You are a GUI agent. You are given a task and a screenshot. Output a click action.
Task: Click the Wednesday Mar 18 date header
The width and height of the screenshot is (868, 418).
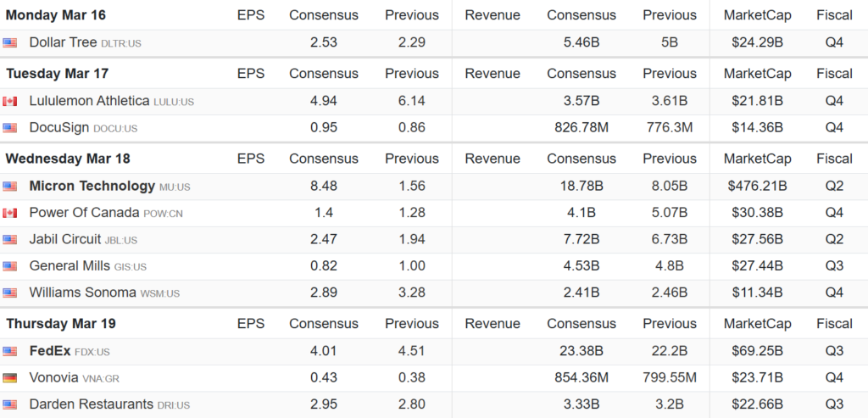[68, 159]
